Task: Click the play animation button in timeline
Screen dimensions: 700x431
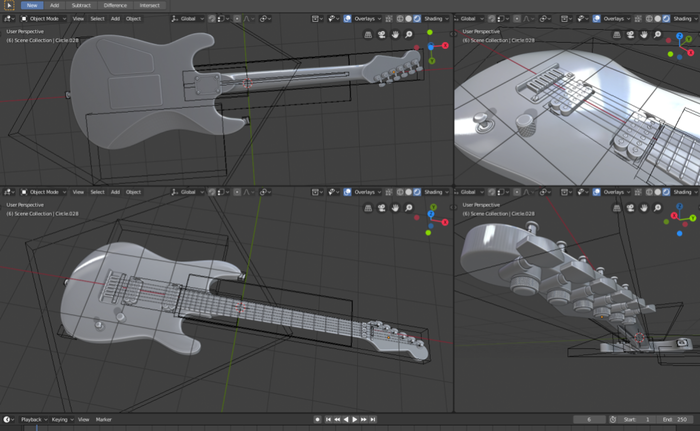Action: [354, 419]
